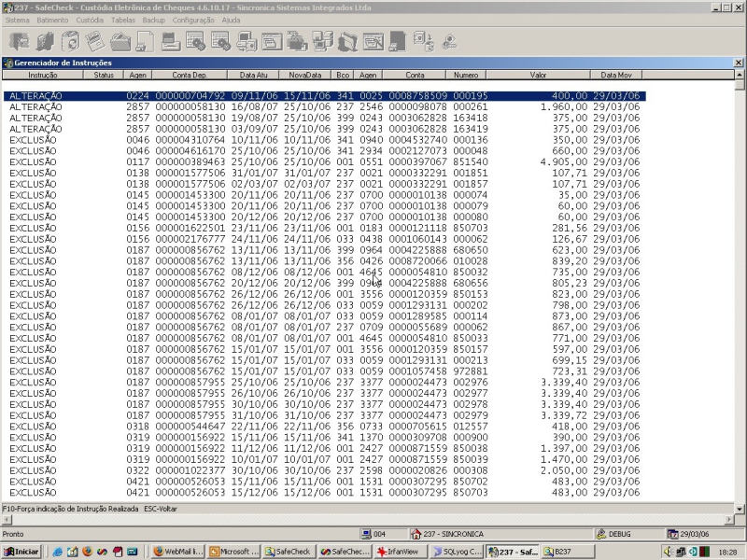Select the EXCLUSÃO row with value 4.905,00
This screenshot has width=747, height=560.
pos(324,161)
